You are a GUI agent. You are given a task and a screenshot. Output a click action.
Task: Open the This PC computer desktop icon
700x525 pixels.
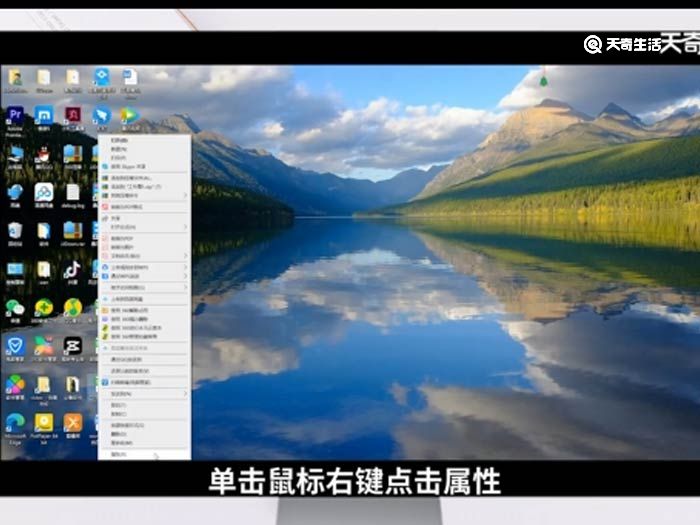pyautogui.click(x=15, y=155)
